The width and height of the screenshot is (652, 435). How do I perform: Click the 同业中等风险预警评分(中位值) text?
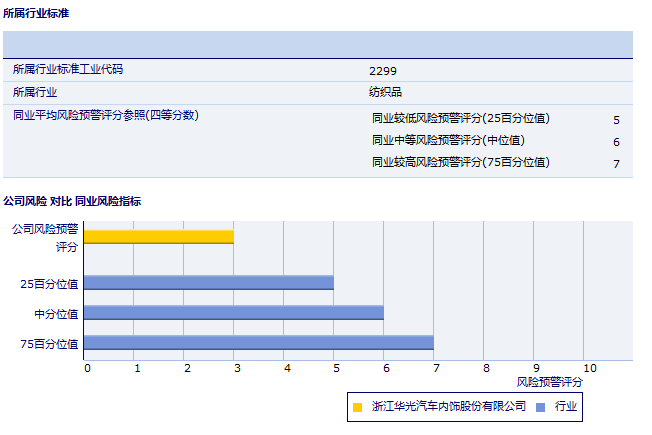pos(448,140)
